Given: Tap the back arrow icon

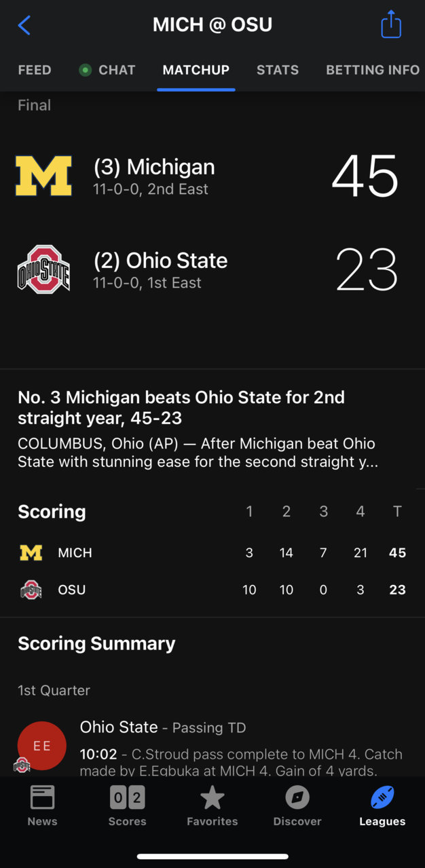Looking at the screenshot, I should click(24, 26).
